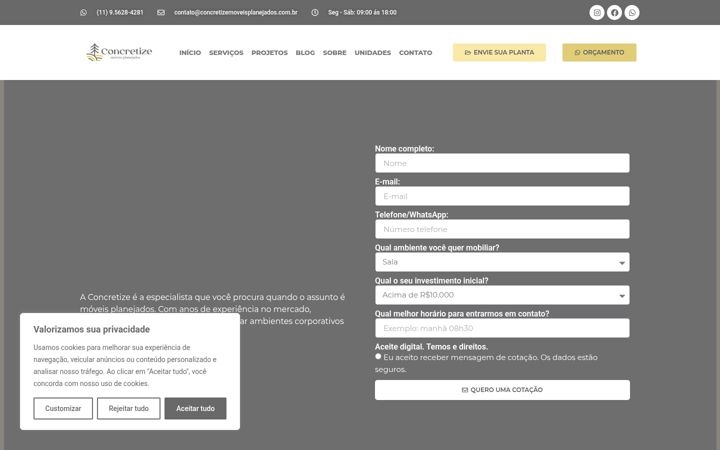This screenshot has height=450, width=720.
Task: Focus the Nome completo input field
Action: (x=502, y=163)
